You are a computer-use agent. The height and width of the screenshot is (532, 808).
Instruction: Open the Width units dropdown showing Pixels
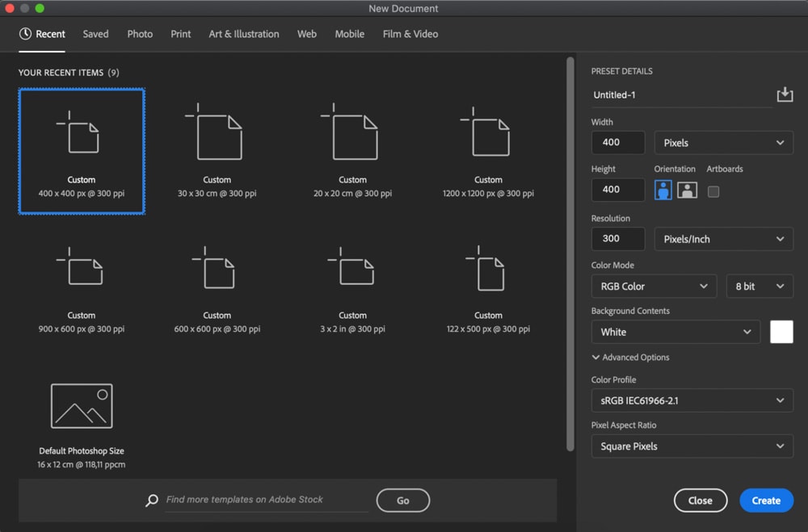(x=723, y=142)
